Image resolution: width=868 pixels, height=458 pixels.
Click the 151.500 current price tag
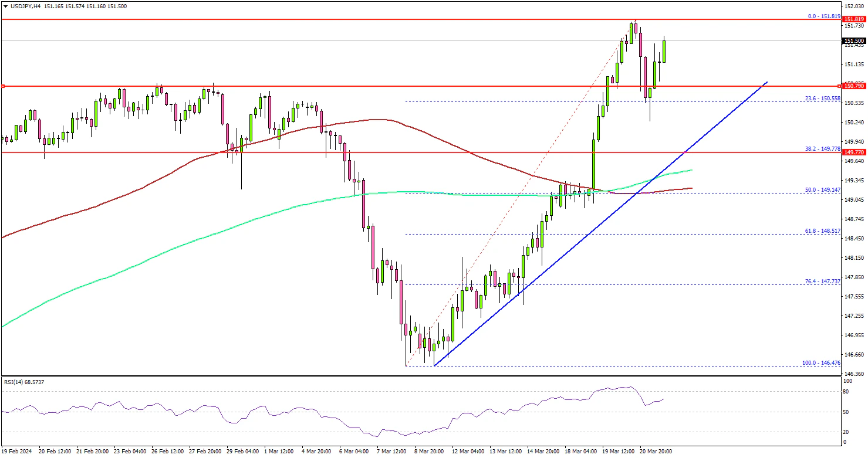pyautogui.click(x=853, y=41)
